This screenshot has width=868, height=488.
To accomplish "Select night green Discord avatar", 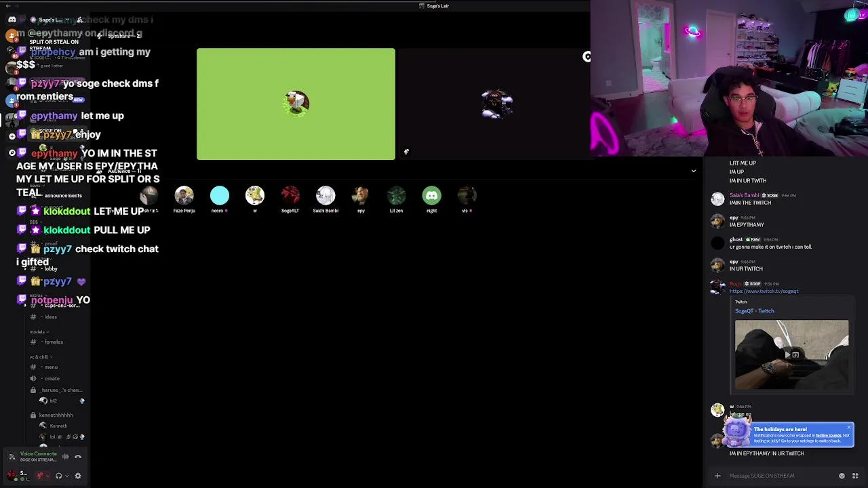I will [431, 196].
